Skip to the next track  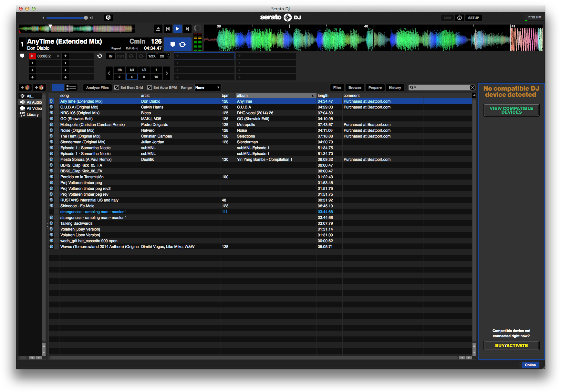tap(187, 29)
